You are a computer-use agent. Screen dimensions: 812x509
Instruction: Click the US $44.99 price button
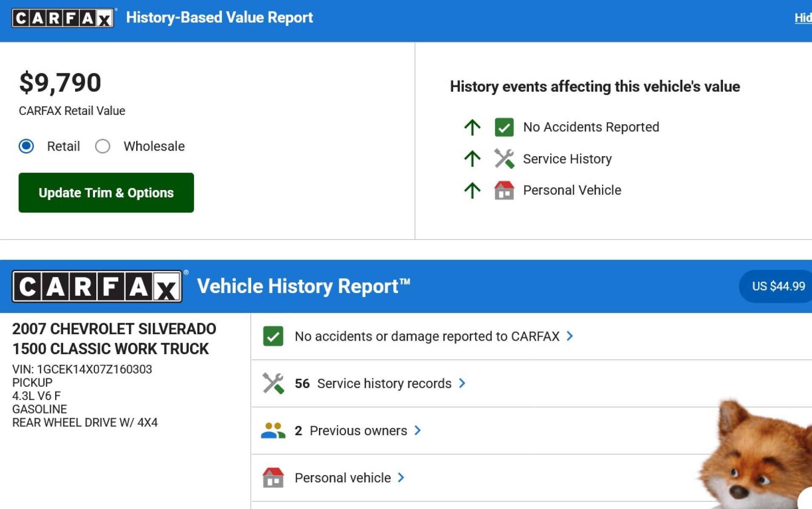(x=776, y=286)
